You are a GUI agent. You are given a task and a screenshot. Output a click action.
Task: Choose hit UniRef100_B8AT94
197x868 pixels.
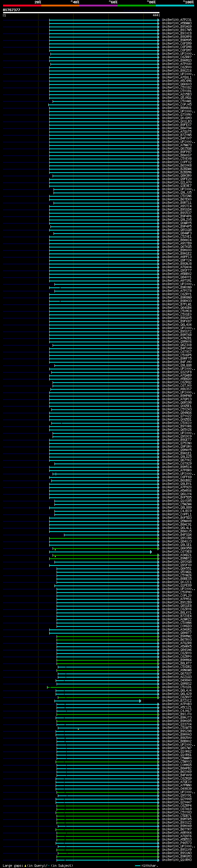pos(176,128)
